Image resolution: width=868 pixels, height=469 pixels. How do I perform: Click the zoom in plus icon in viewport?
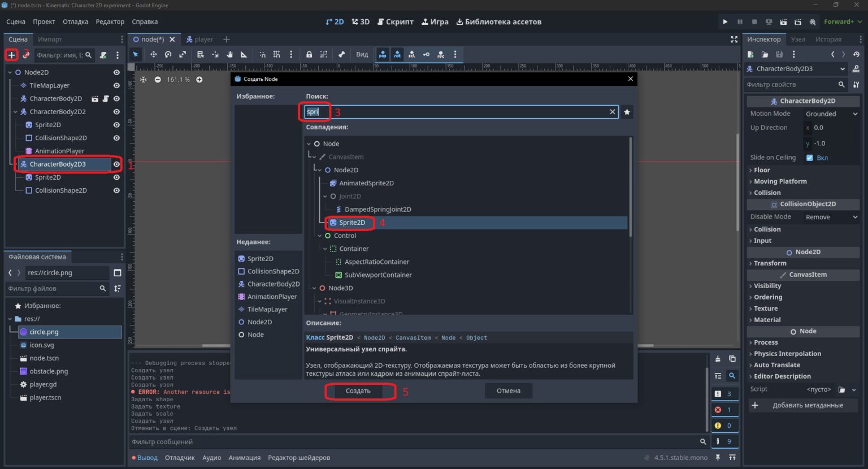(199, 80)
